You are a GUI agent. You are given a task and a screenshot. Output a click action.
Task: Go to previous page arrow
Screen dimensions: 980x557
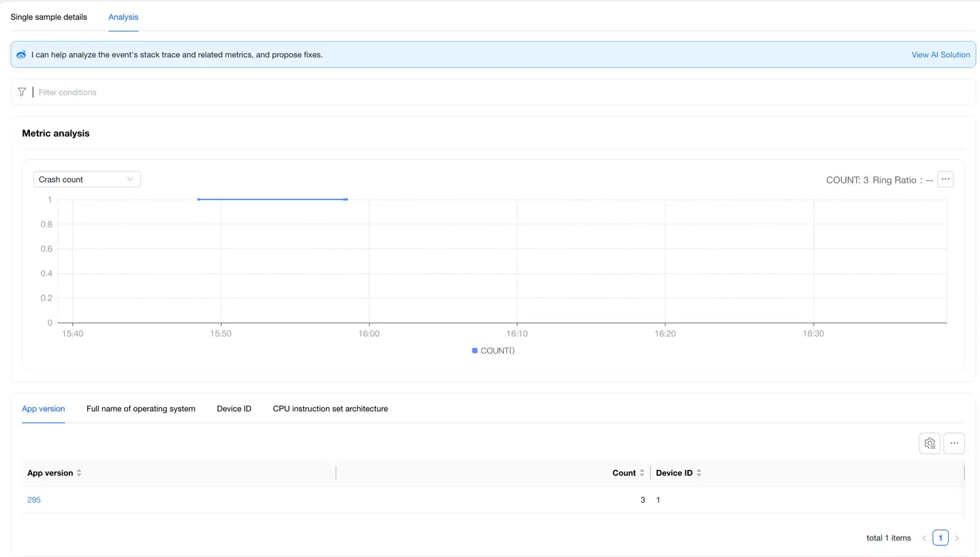[924, 538]
